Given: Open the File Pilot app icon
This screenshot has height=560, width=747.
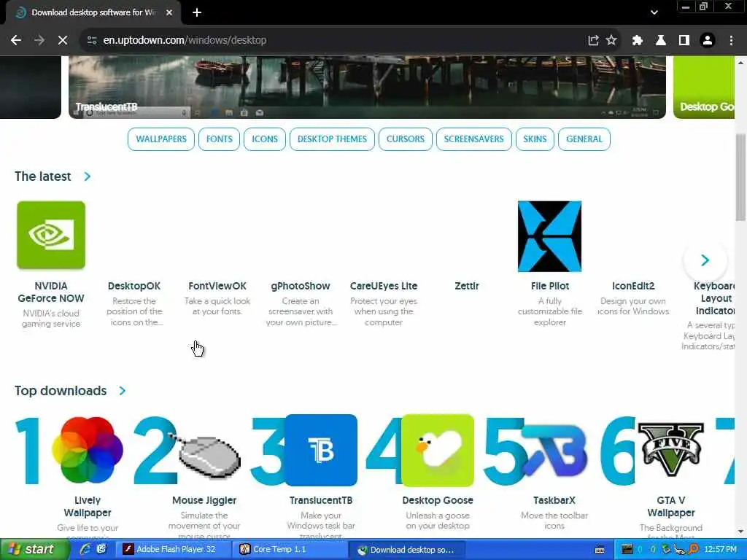Looking at the screenshot, I should point(550,236).
